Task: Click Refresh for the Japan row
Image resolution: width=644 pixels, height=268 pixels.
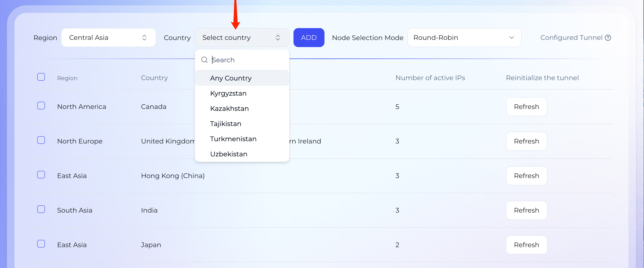Action: coord(526,245)
